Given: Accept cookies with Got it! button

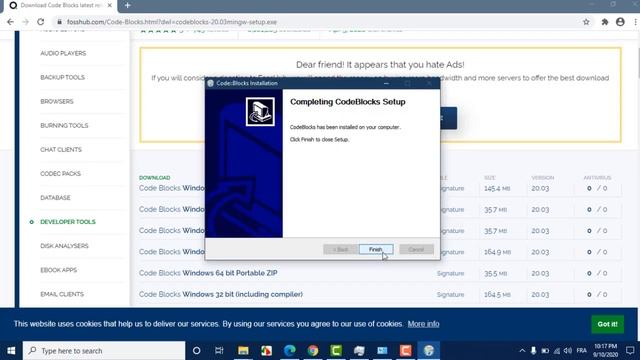Looking at the screenshot, I should pos(607,324).
